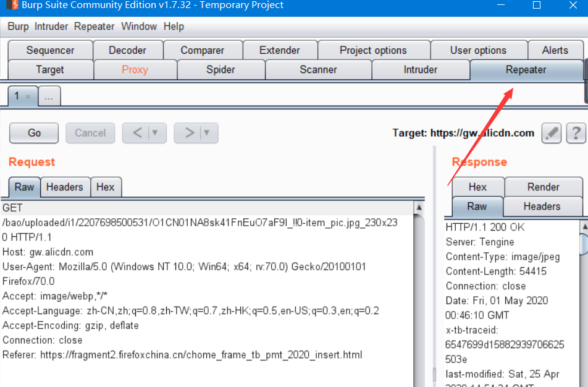Click the Cancel button
The height and width of the screenshot is (387, 588).
click(x=90, y=133)
